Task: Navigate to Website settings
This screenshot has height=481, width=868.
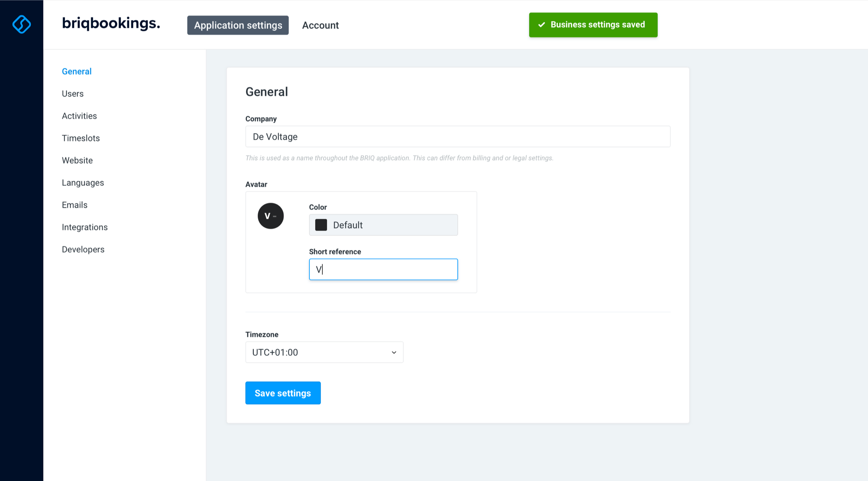Action: click(77, 161)
